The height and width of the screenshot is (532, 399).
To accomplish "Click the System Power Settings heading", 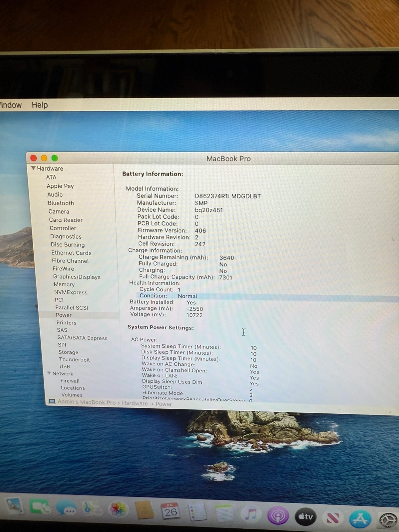I will (x=161, y=327).
